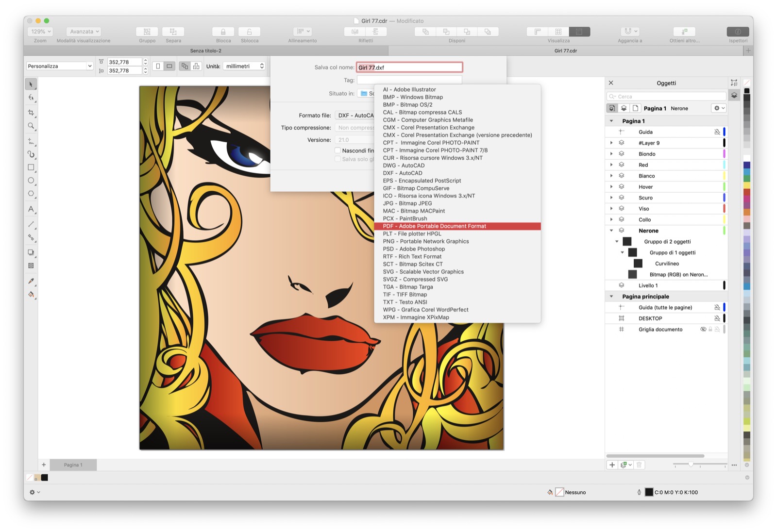Switch page to portrait orientation
777x532 pixels.
pos(158,66)
